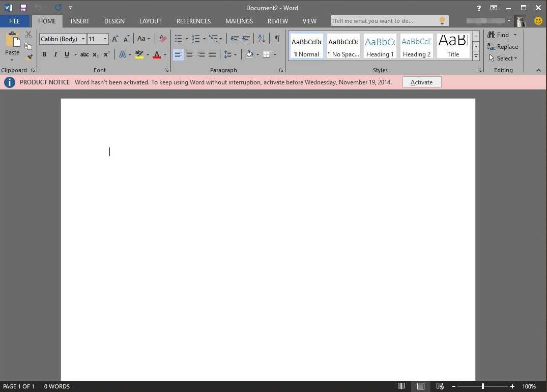
Task: Toggle Bold formatting
Action: coord(44,54)
